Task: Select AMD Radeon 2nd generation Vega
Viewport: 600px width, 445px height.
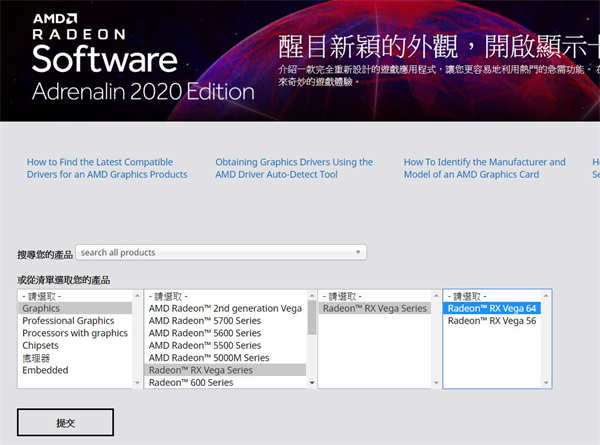Action: coord(225,308)
